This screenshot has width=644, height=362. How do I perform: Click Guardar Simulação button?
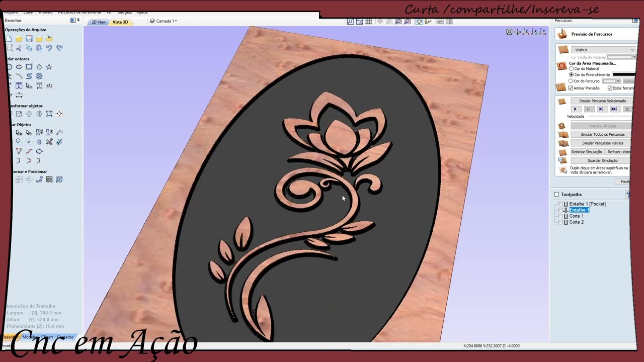[602, 160]
